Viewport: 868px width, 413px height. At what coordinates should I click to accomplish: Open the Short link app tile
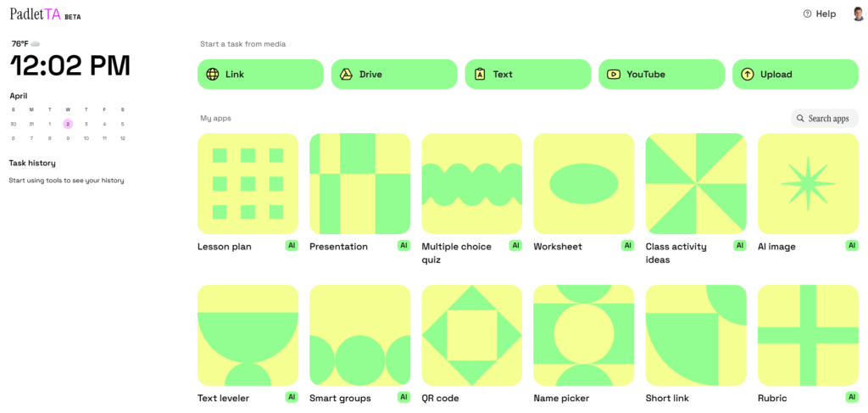[x=696, y=336]
